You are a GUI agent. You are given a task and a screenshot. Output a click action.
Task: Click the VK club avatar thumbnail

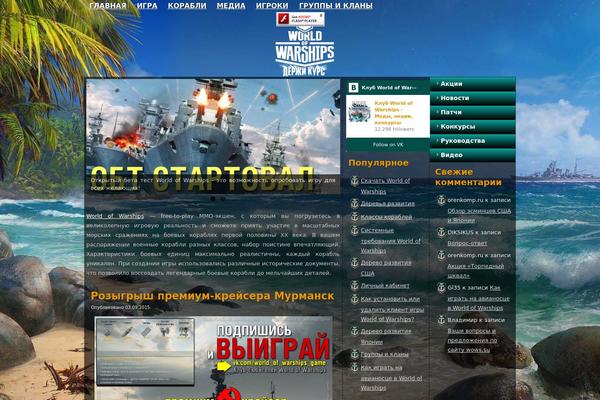pyautogui.click(x=360, y=112)
